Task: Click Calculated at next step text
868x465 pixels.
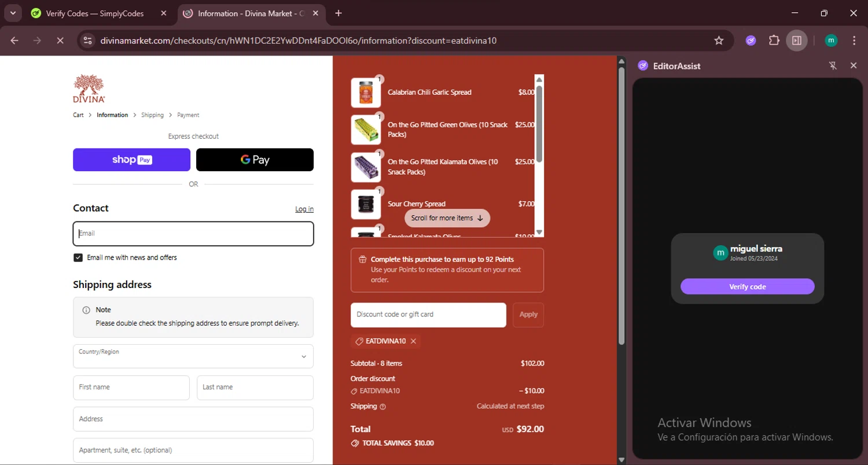Action: [510, 407]
